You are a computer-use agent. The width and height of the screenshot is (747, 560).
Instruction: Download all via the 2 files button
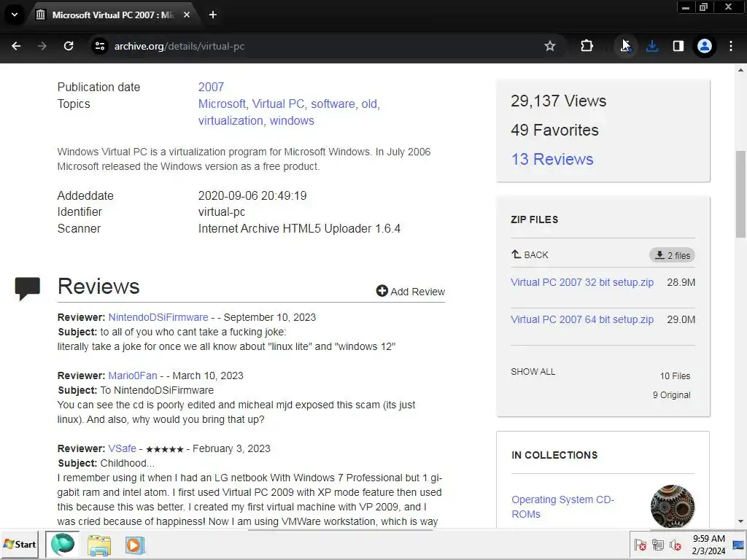click(x=672, y=255)
